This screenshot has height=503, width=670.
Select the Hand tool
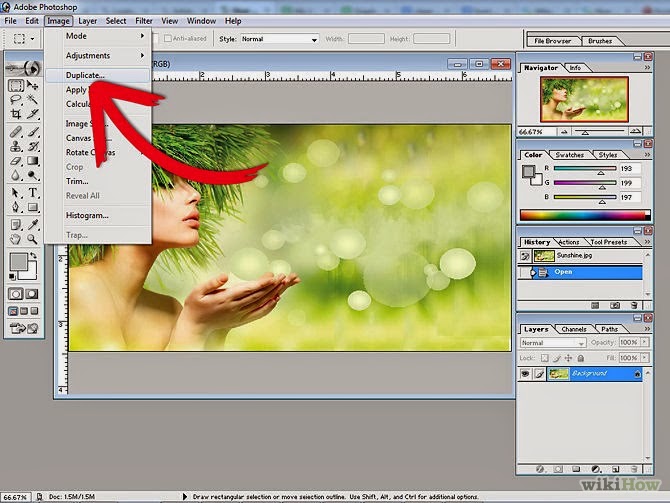(15, 239)
